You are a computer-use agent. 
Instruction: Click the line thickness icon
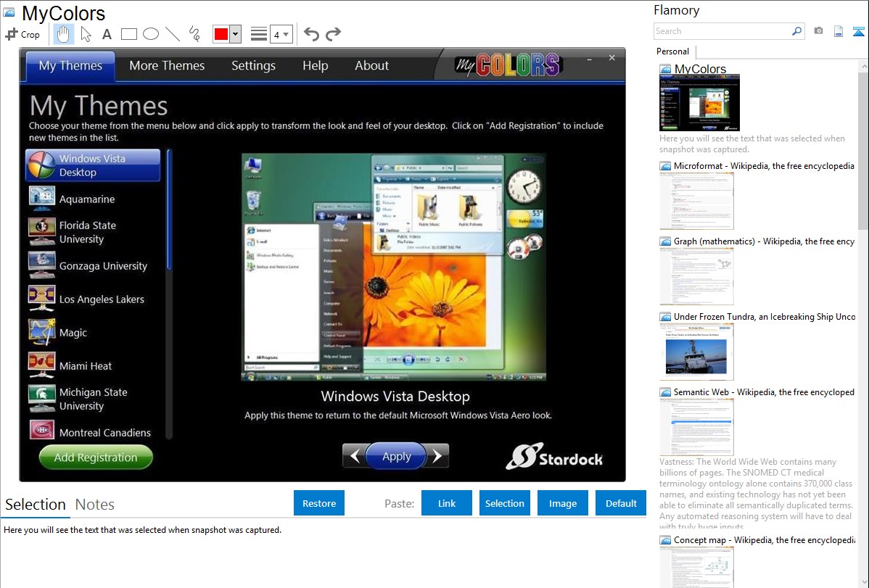(258, 34)
